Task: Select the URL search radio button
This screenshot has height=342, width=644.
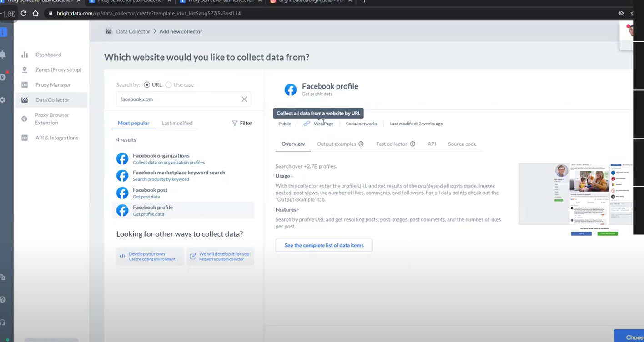Action: tap(147, 85)
